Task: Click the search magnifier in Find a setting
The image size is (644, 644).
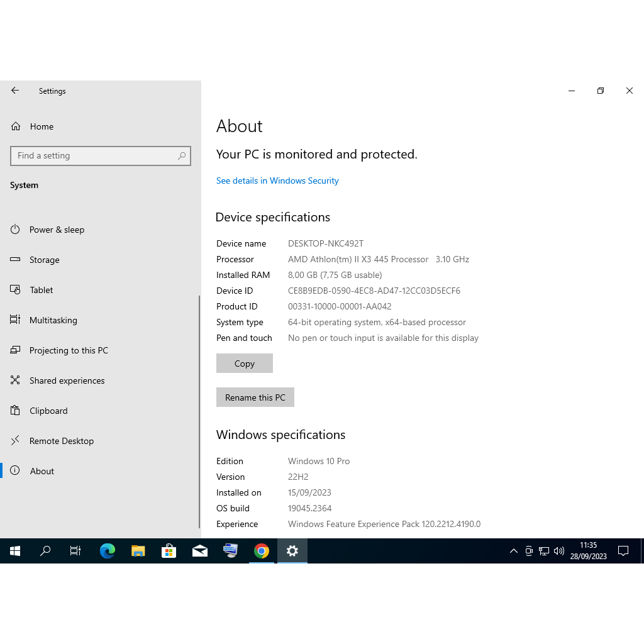Action: pos(182,156)
